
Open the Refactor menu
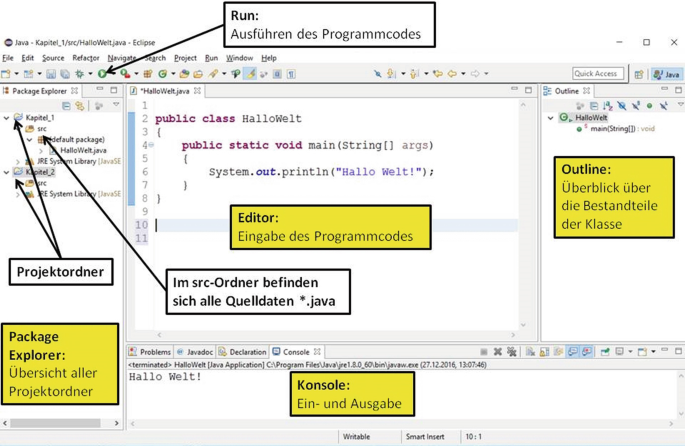86,58
